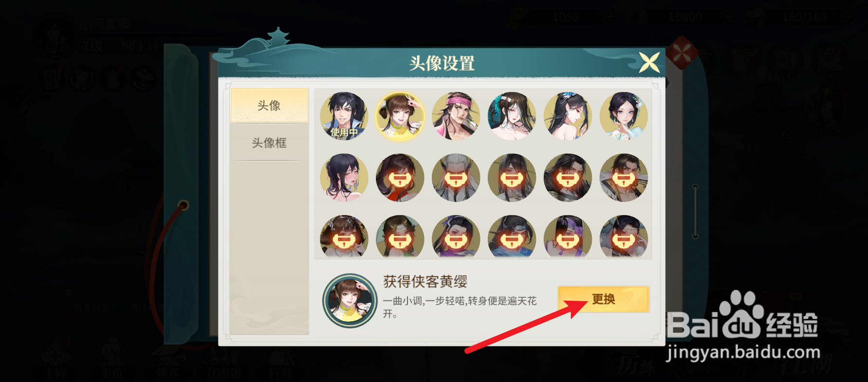
Task: Tap the last locked avatar in bottom row
Action: pos(624,237)
